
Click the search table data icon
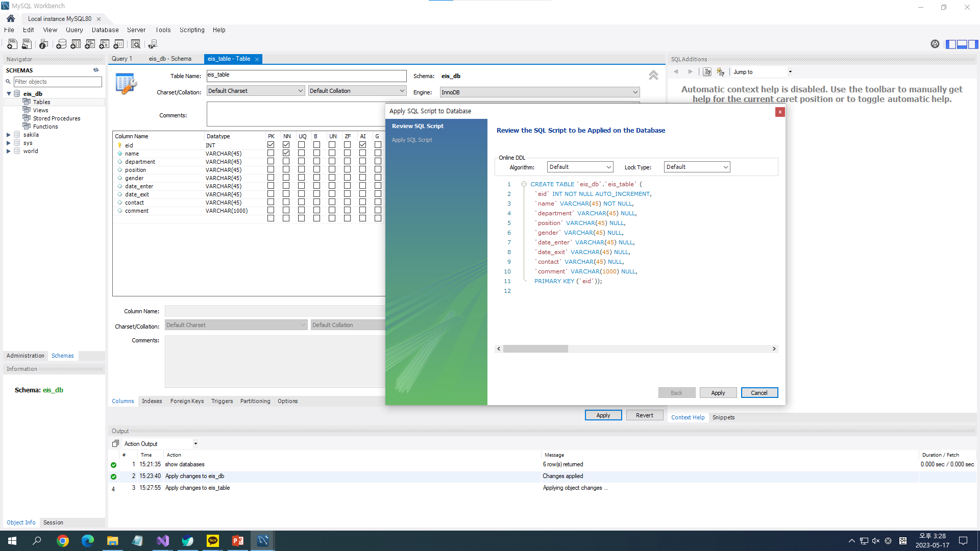(x=136, y=44)
